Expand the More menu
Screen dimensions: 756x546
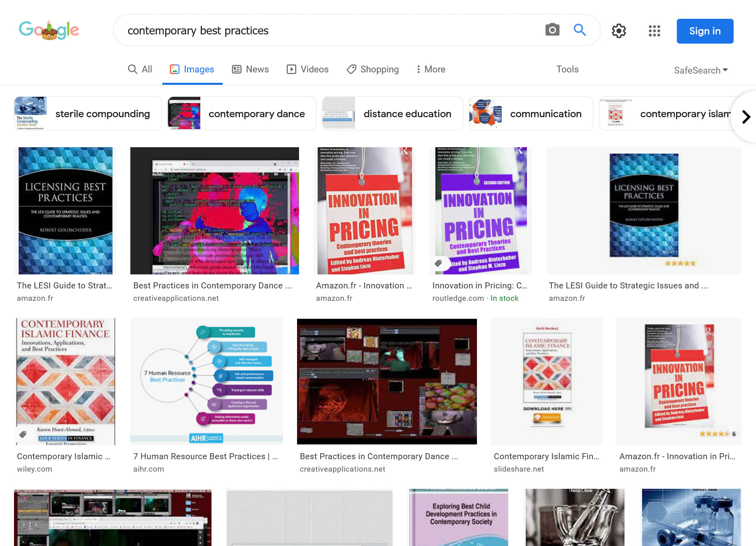click(x=431, y=69)
